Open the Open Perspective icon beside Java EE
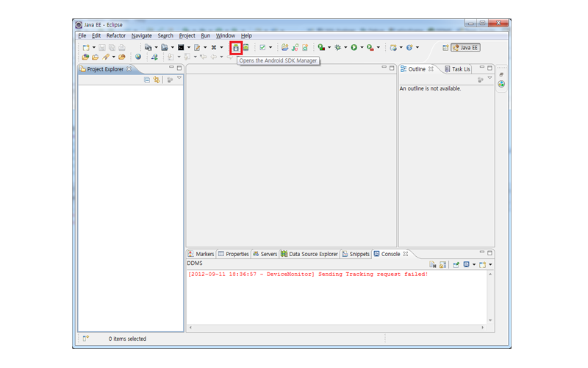 click(x=445, y=48)
